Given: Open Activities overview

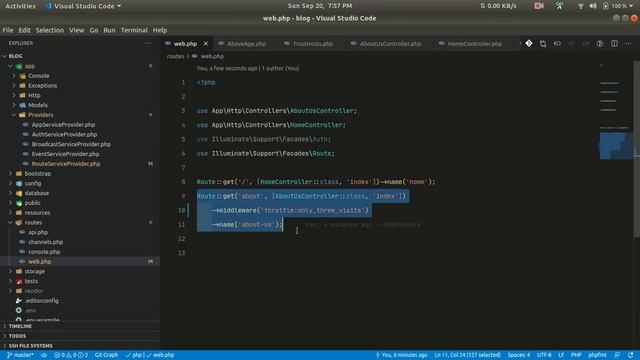Looking at the screenshot, I should coord(20,6).
